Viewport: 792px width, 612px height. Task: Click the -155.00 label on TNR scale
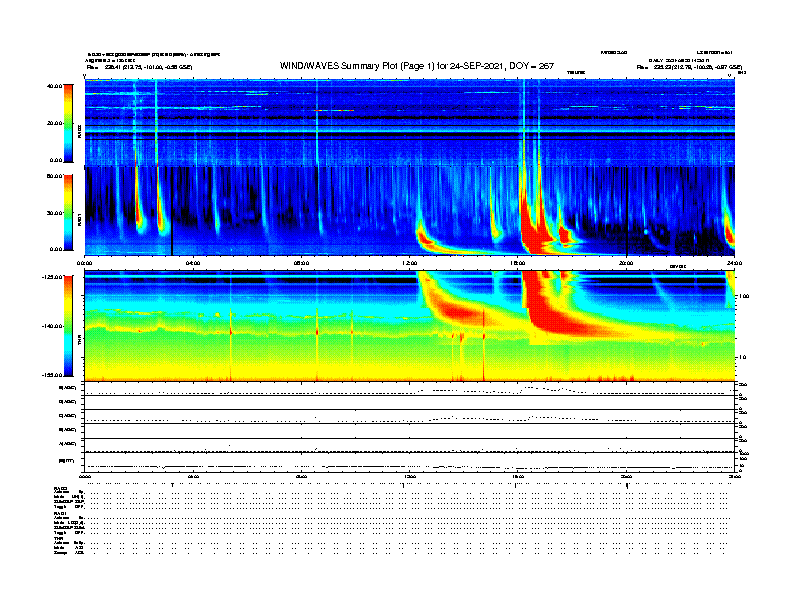[53, 375]
